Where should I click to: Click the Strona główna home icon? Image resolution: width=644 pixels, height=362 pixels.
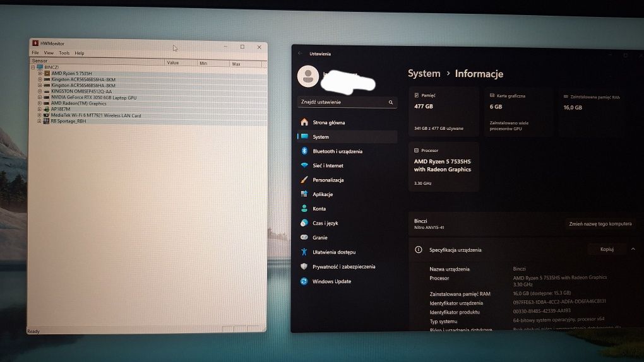click(x=304, y=122)
